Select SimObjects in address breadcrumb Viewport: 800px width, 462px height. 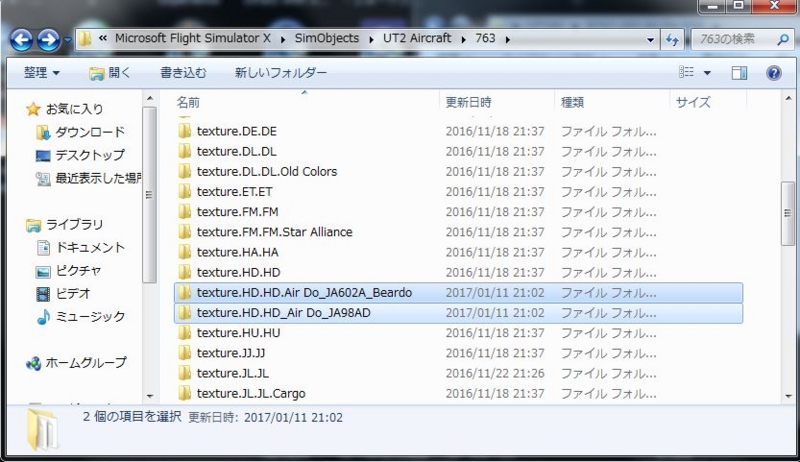(x=327, y=38)
